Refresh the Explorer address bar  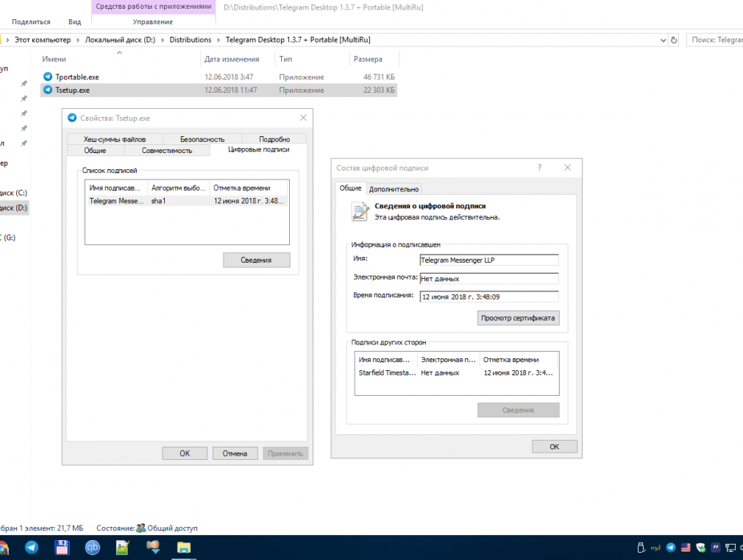coord(674,40)
